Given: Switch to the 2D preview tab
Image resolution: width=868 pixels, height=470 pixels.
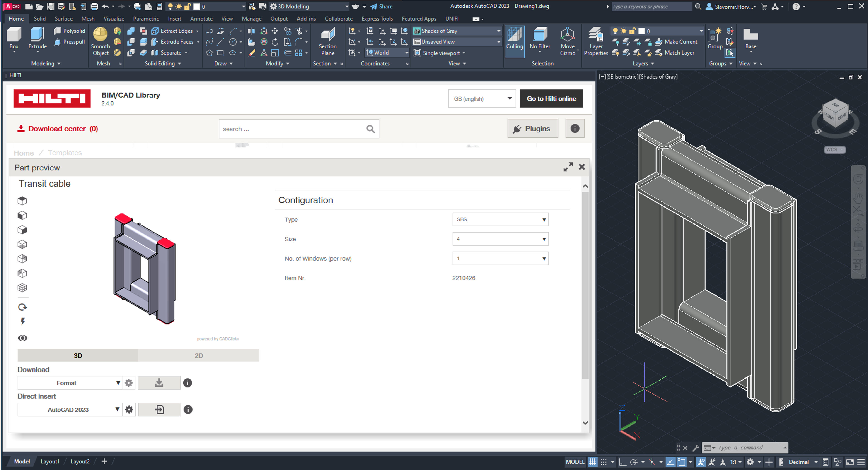Looking at the screenshot, I should pyautogui.click(x=198, y=355).
